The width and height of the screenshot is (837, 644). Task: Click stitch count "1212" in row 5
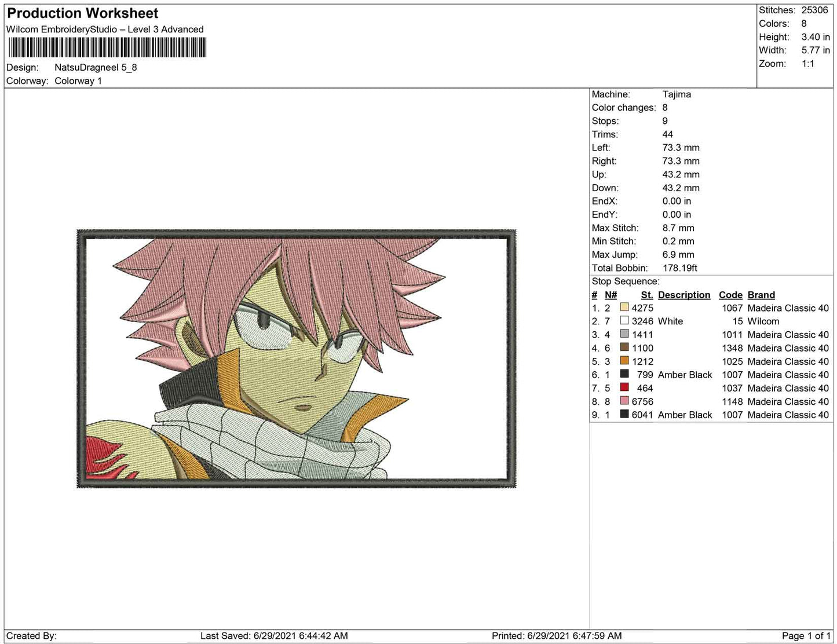(642, 361)
